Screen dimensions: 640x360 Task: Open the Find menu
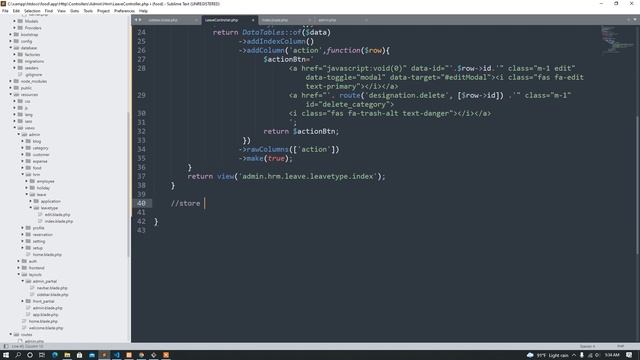pos(49,11)
